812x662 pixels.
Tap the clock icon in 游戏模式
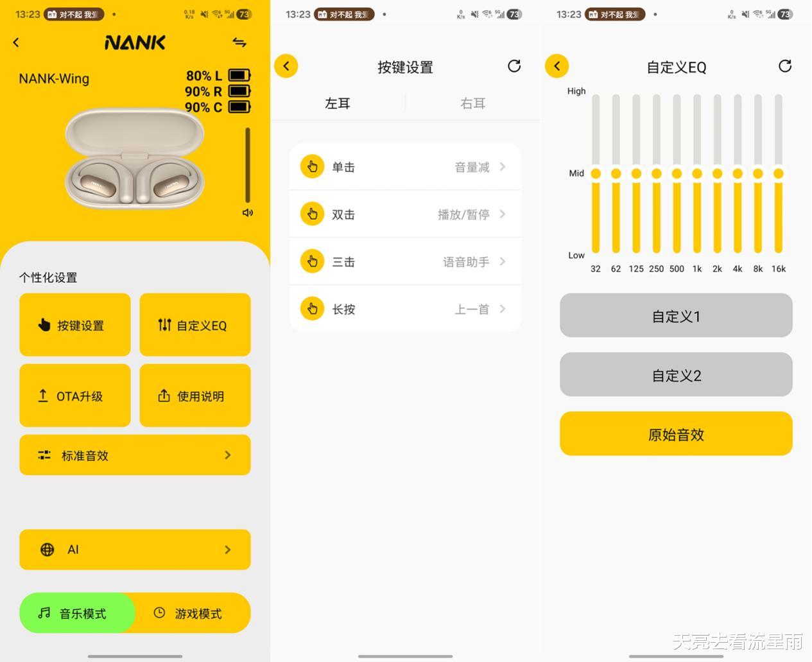(159, 613)
